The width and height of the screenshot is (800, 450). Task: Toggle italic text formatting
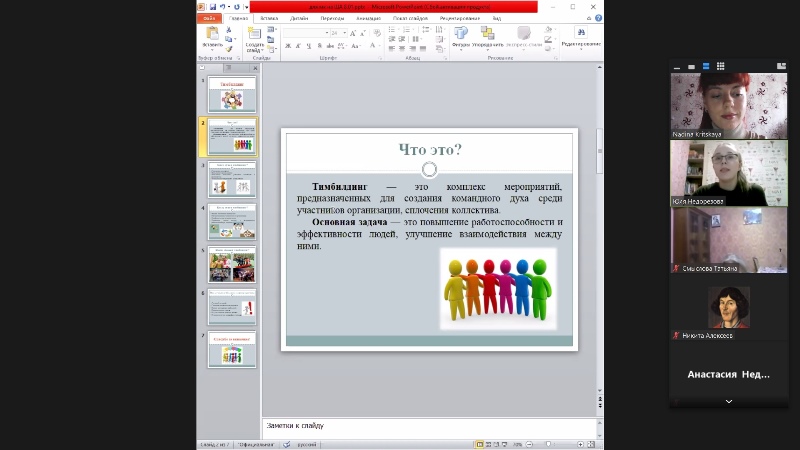(x=295, y=46)
